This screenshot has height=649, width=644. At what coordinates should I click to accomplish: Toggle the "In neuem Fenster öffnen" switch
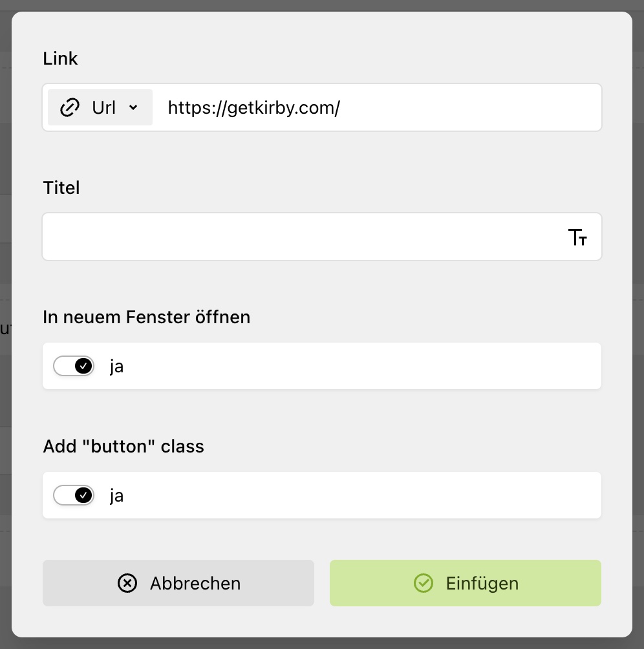point(74,366)
